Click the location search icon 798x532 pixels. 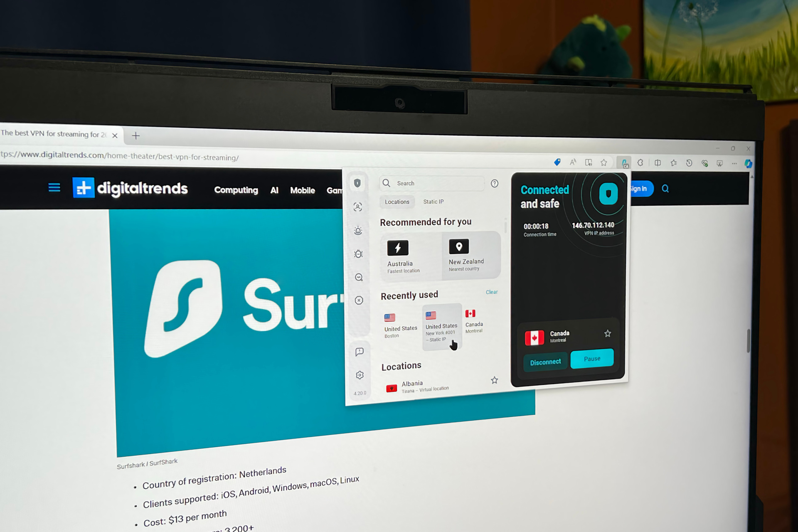coord(387,183)
